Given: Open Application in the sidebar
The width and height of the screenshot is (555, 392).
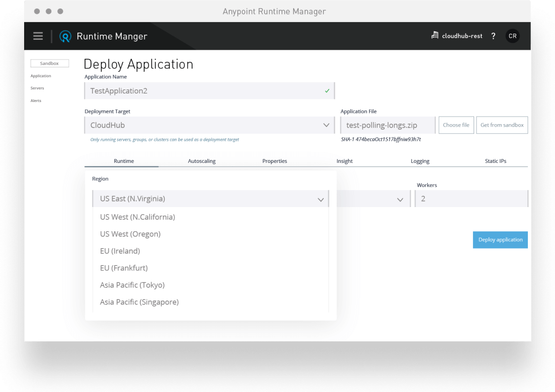Looking at the screenshot, I should click(x=41, y=76).
